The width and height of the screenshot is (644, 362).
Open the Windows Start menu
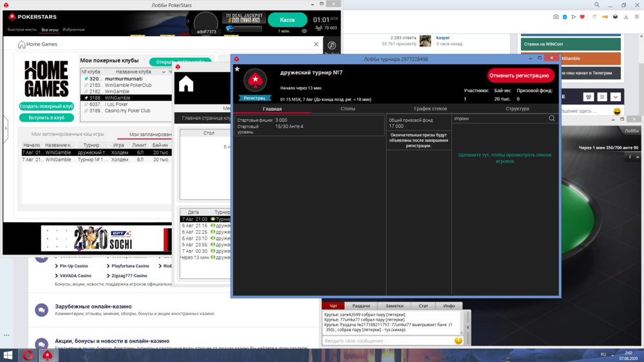tap(9, 355)
